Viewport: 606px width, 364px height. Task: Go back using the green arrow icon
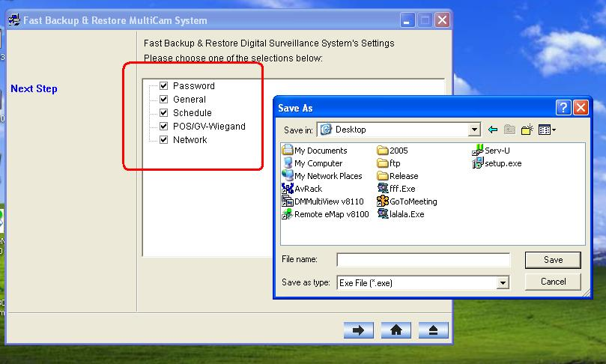[493, 130]
